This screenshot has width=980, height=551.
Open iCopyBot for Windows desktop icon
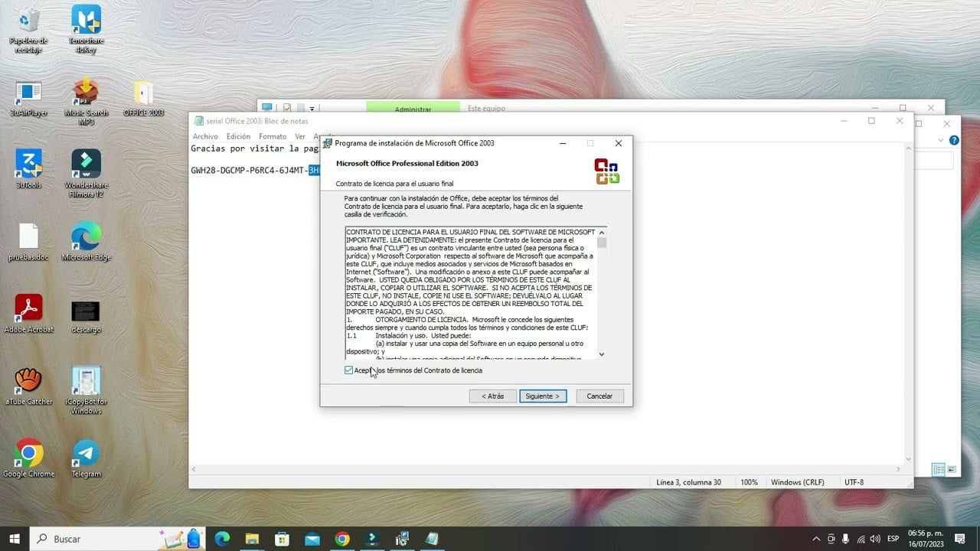pyautogui.click(x=86, y=391)
